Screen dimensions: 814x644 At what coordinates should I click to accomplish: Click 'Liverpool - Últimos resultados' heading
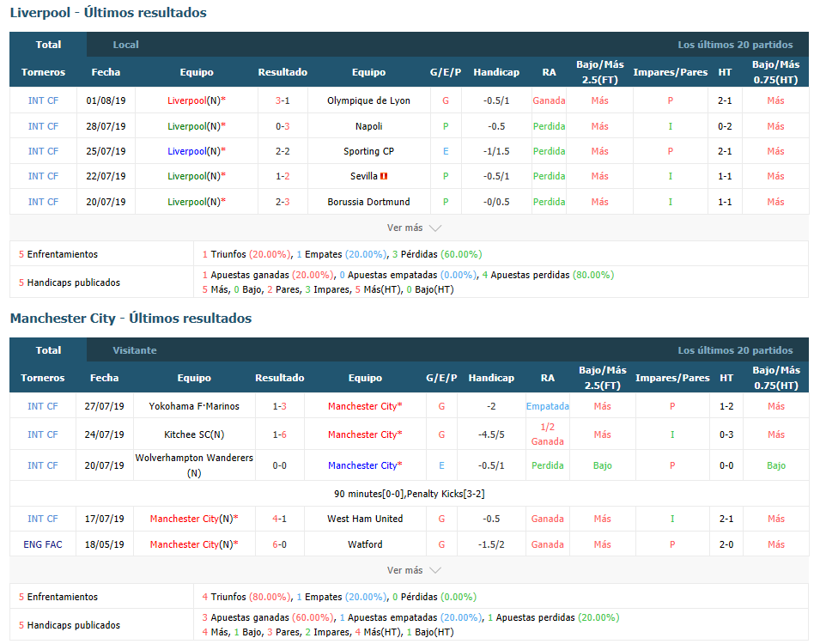108,13
